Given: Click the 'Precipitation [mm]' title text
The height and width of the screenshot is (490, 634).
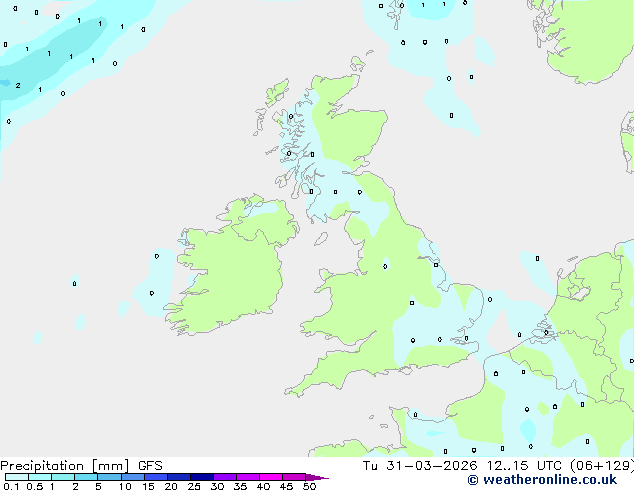Looking at the screenshot, I should [x=65, y=466].
